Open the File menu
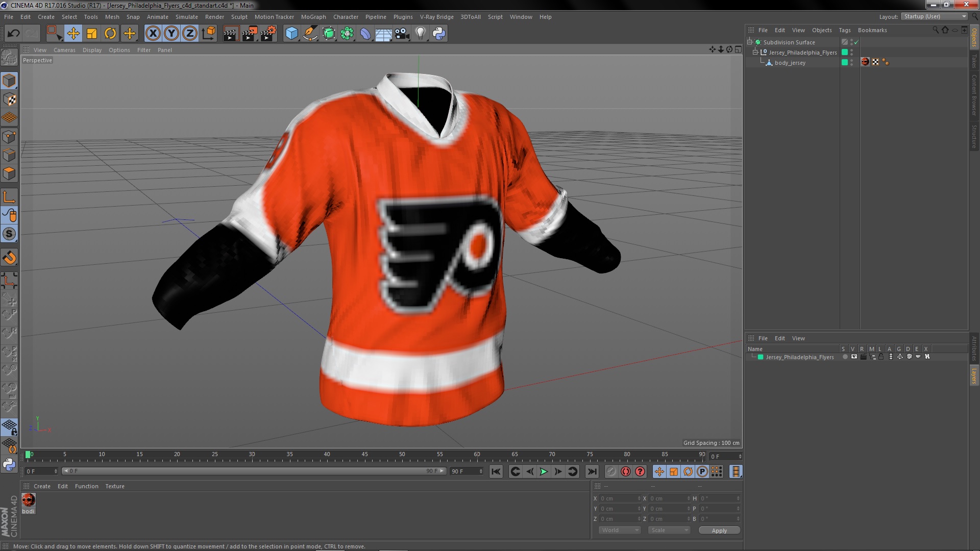Image resolution: width=980 pixels, height=551 pixels. tap(9, 17)
